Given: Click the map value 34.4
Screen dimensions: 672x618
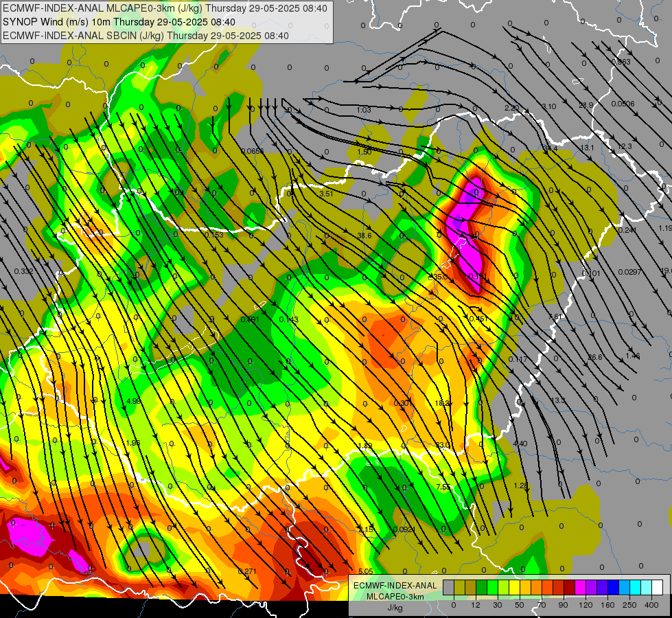Looking at the screenshot, I should (551, 148).
